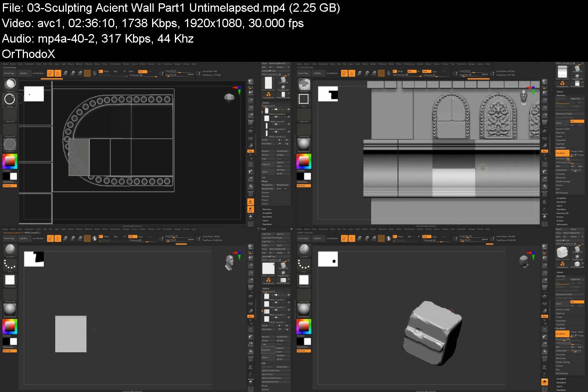Collapse the Merge section in the arch-outline frame
Viewport: 588px width, 392px height.
click(x=265, y=181)
